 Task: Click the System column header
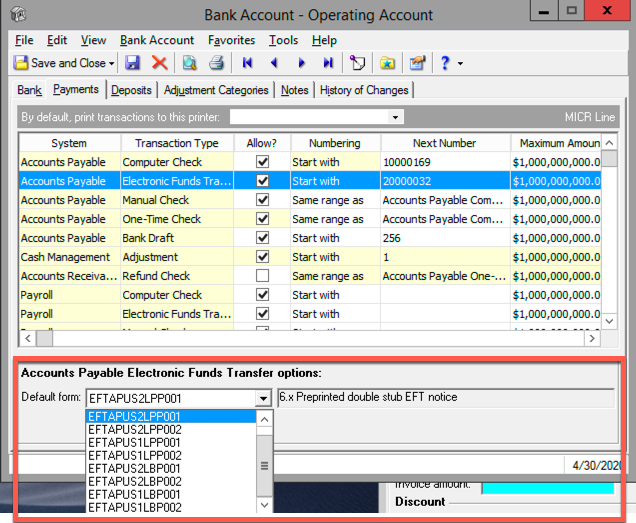point(69,143)
